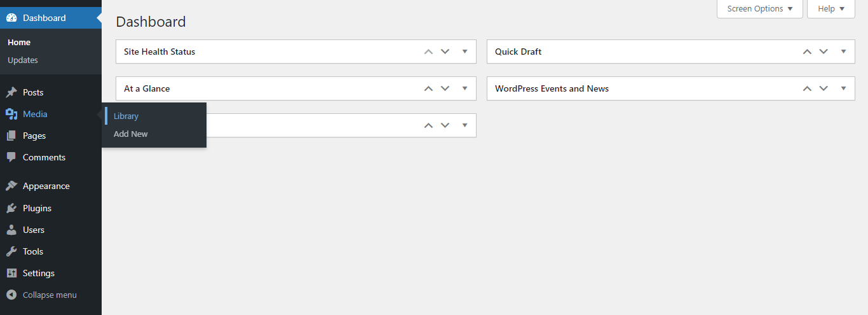
Task: Choose Add New from Media submenu
Action: pyautogui.click(x=130, y=134)
